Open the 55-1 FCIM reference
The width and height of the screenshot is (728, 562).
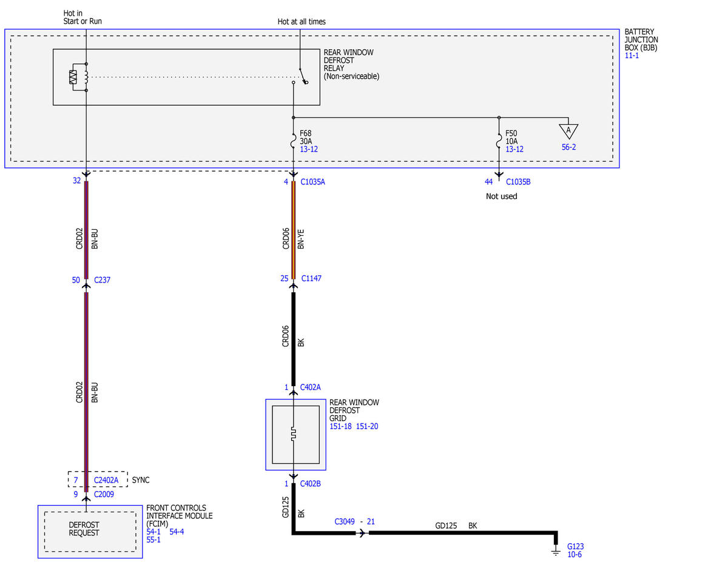coord(153,540)
